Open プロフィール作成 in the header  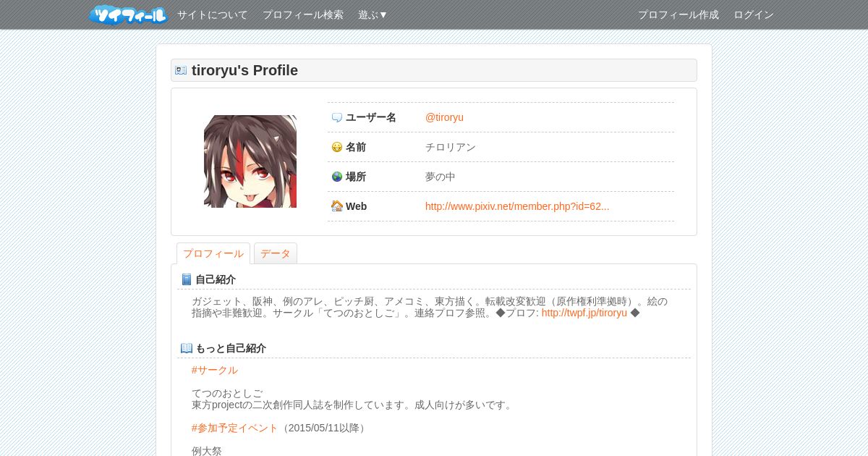click(678, 14)
